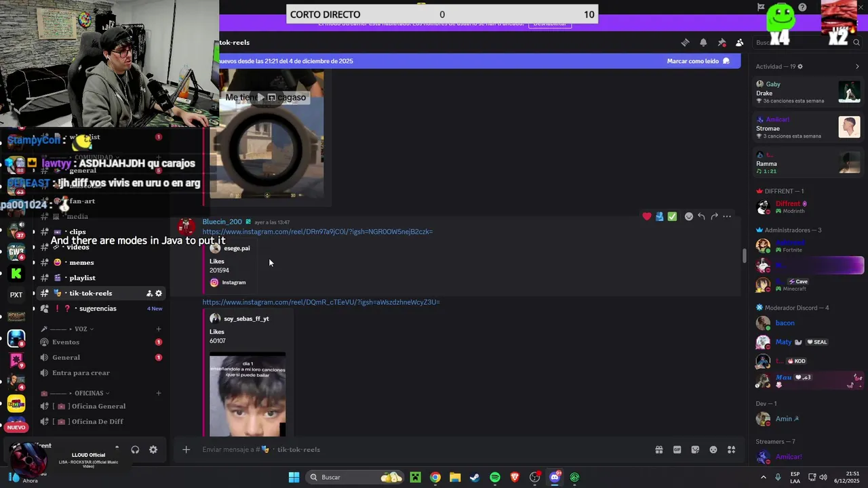Click Marcar como leído button

click(x=698, y=61)
